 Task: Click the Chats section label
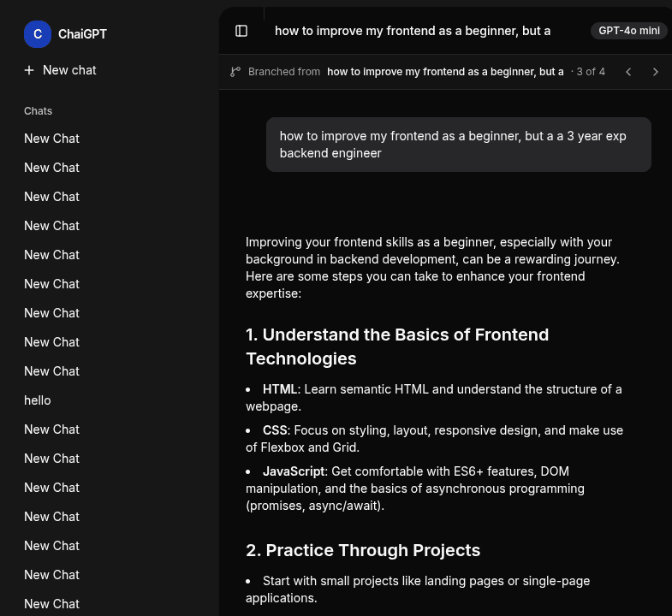(39, 111)
